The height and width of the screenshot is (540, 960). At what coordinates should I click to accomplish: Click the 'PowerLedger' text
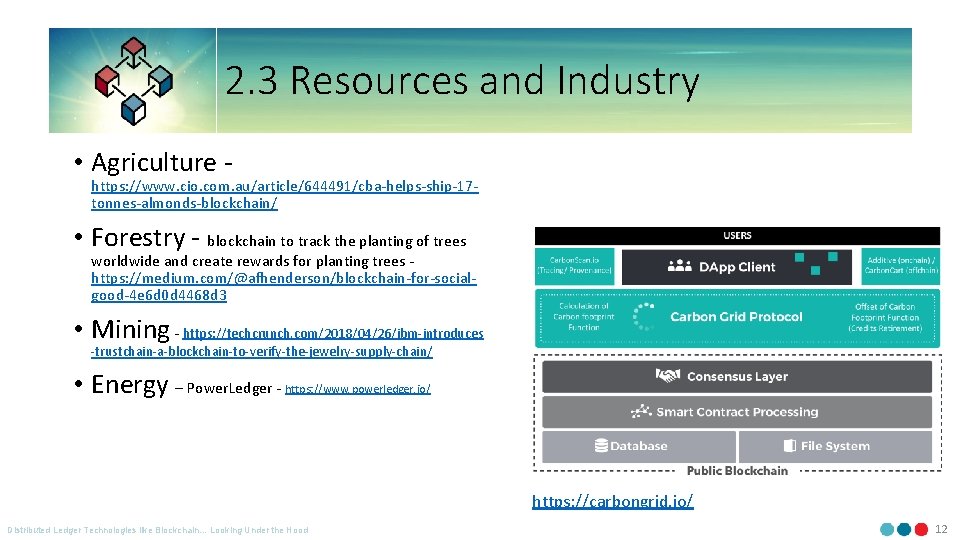230,388
